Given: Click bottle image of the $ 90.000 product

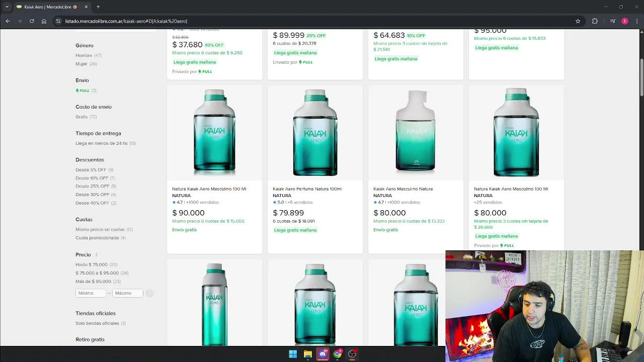Looking at the screenshot, I should point(214,133).
